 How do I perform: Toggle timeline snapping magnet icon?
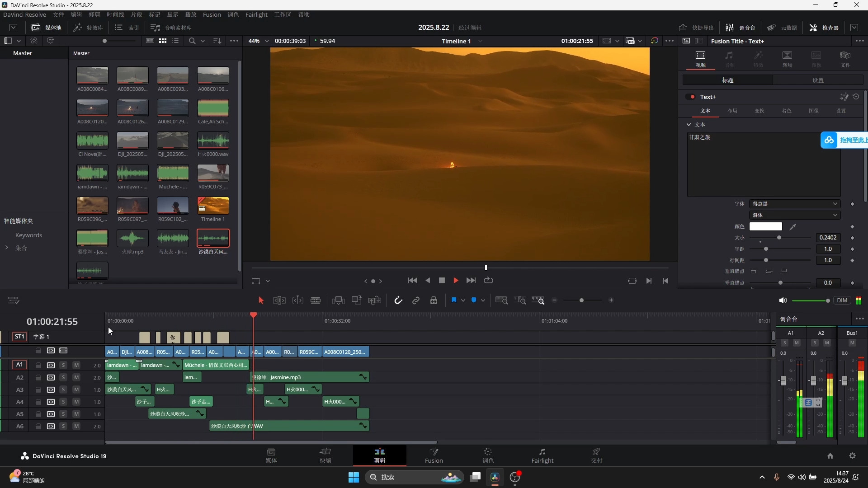(x=398, y=300)
